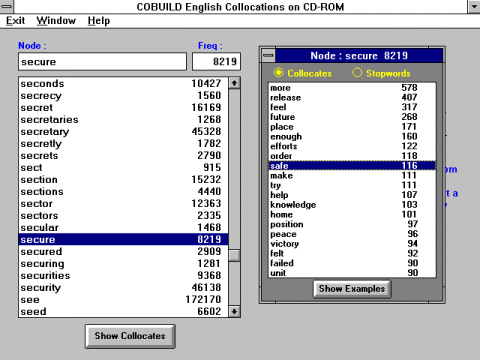Screen dimensions: 480x360
Task: Select collocate 'make' with 111
Action: 352,175
